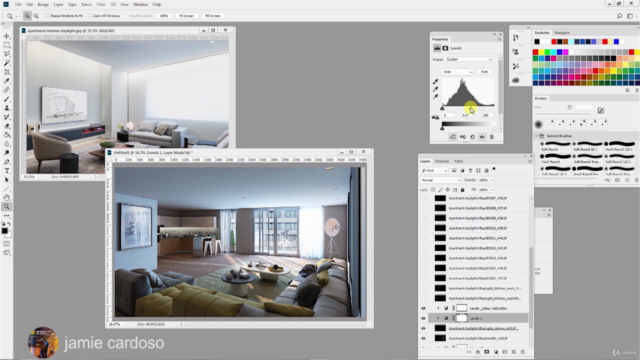The image size is (640, 360).
Task: Show the layer ending in #36.tif
Action: [x=423, y=198]
